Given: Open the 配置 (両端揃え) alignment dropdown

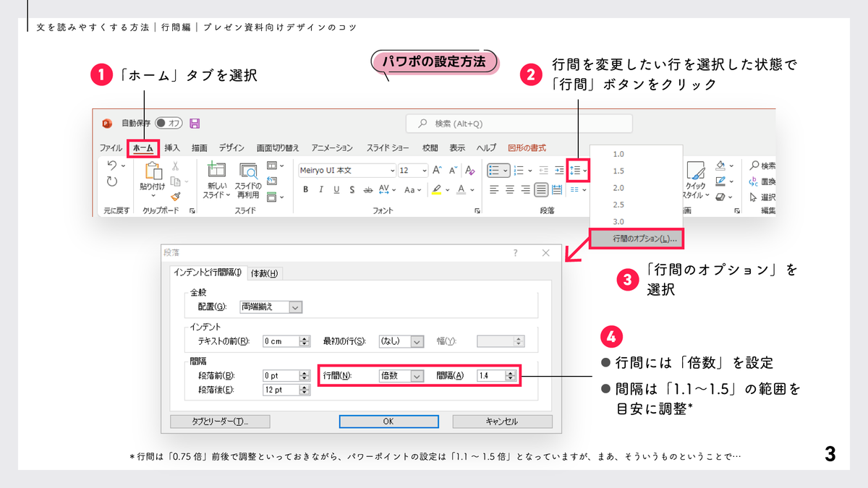Looking at the screenshot, I should click(295, 307).
